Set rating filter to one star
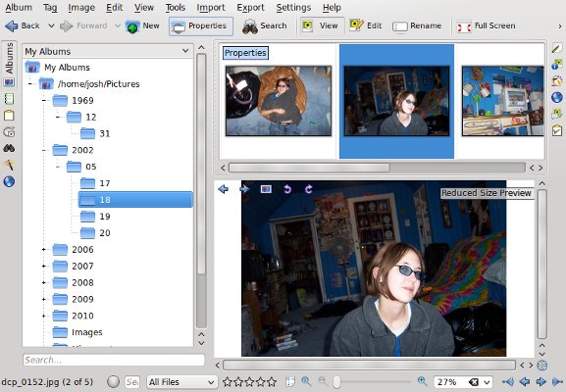 [228, 382]
